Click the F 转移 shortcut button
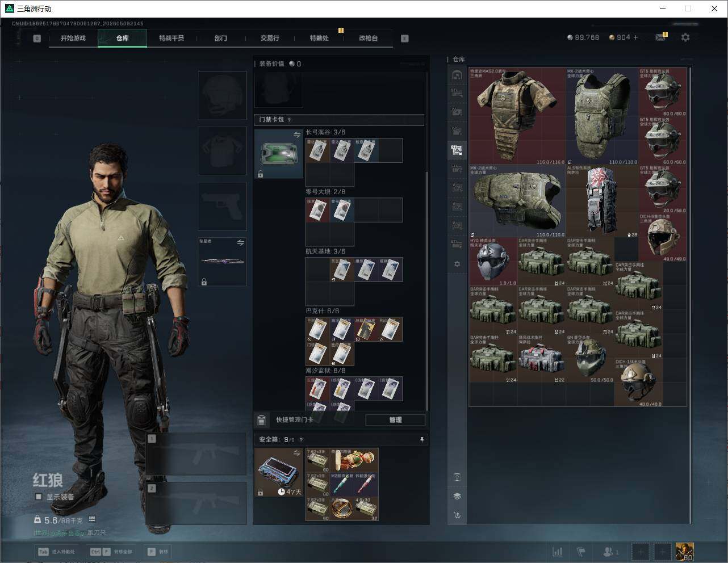The height and width of the screenshot is (563, 728). point(158,552)
